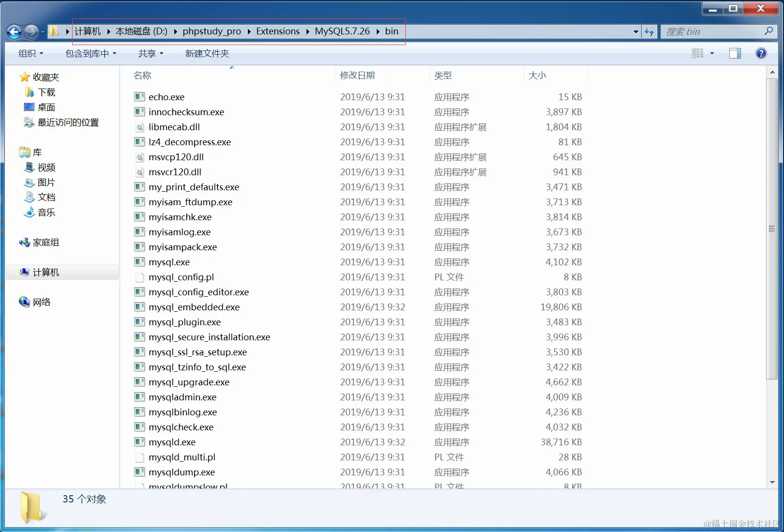Go back with the Back arrow button
The image size is (784, 532).
tap(14, 32)
